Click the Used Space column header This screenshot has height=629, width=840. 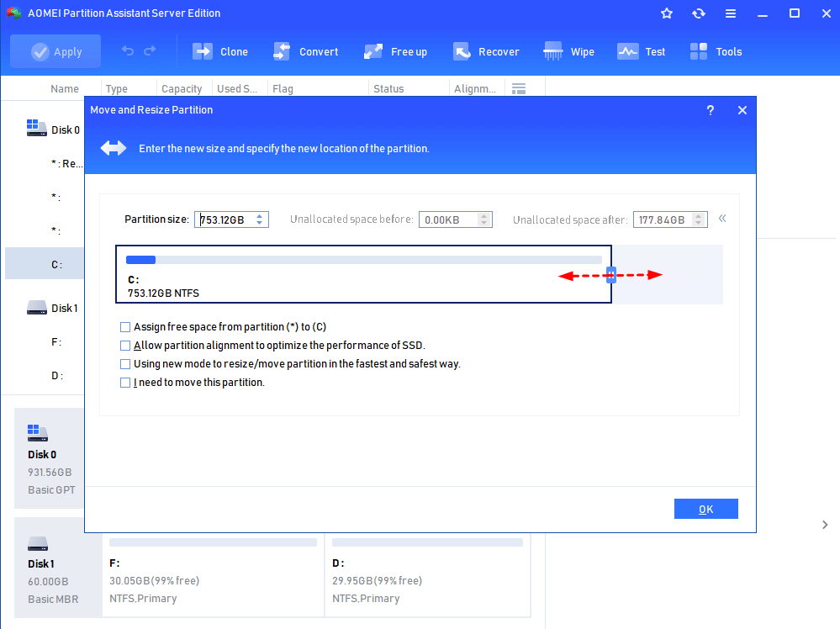[237, 88]
